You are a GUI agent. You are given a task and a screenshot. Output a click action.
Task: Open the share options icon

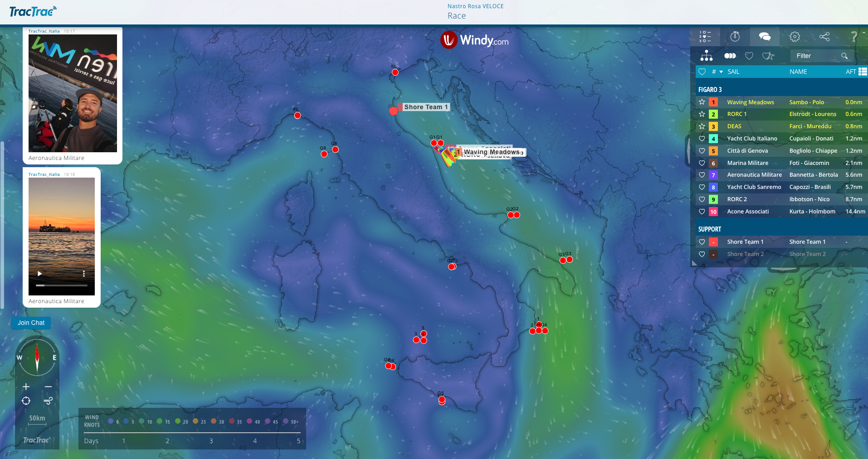824,37
